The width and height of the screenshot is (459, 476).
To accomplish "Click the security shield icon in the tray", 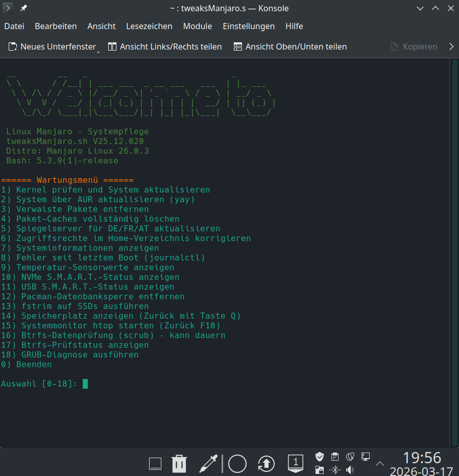I will [x=320, y=456].
